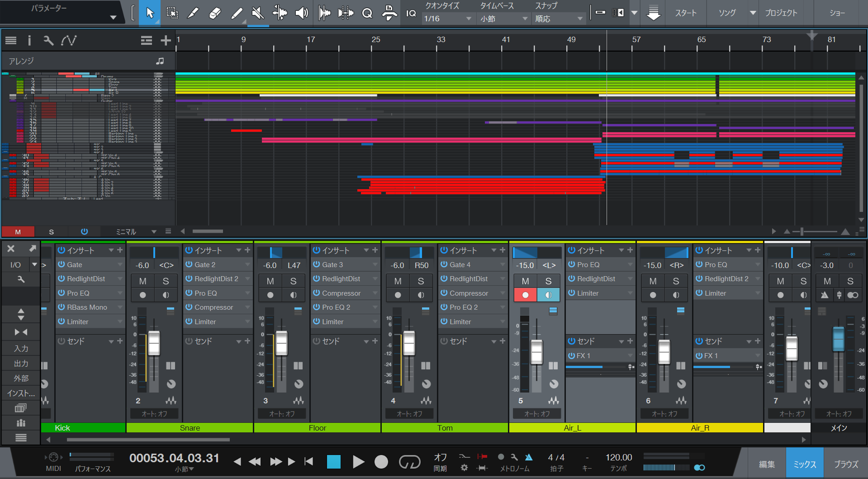Toggle the Gate 2 insert power on Snare
Screen dimensions: 868x479
point(189,264)
